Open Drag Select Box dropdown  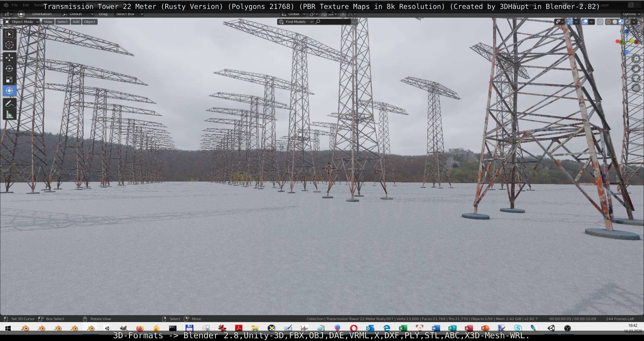tap(129, 14)
